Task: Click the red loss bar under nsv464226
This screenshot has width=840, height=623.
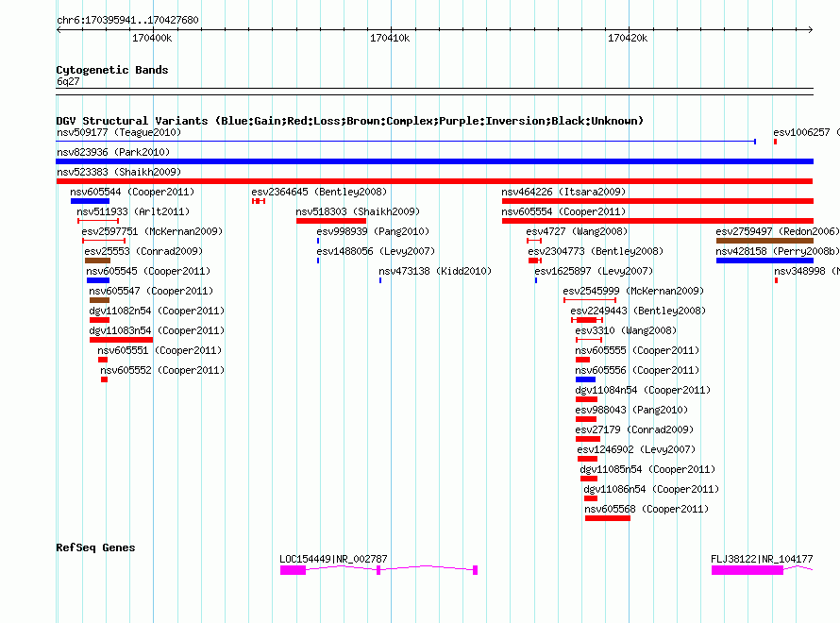Action: tap(657, 201)
